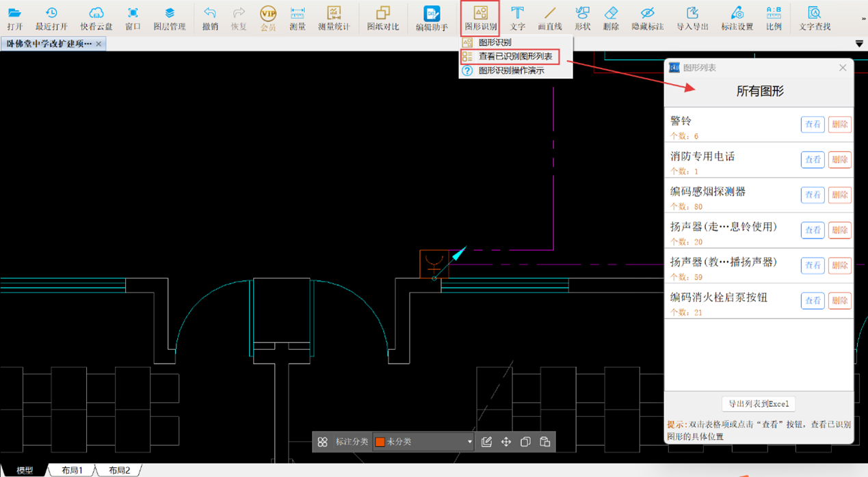Click the 文字查找 text search icon
This screenshot has width=868, height=477.
pyautogui.click(x=814, y=18)
